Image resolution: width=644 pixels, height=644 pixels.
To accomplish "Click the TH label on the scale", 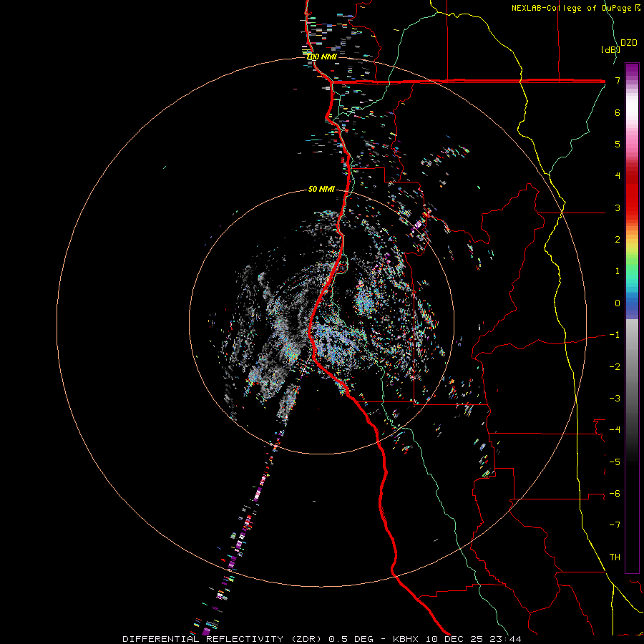I will tap(615, 557).
